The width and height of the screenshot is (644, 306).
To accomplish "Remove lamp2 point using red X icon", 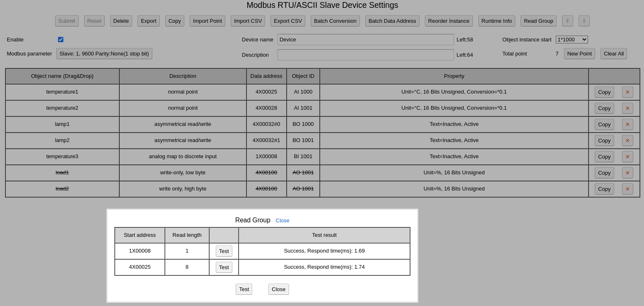I will coord(627,140).
